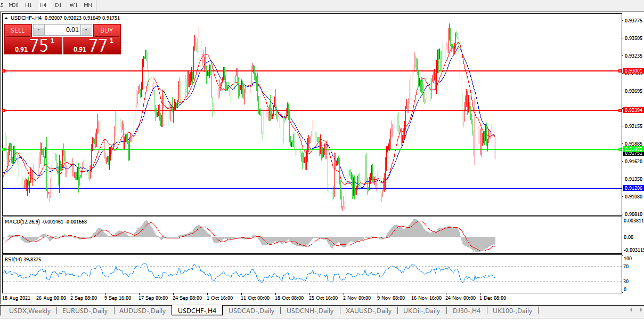Click the 0.01 volume input field
Viewport: 644px width, 320px height.
click(x=62, y=30)
